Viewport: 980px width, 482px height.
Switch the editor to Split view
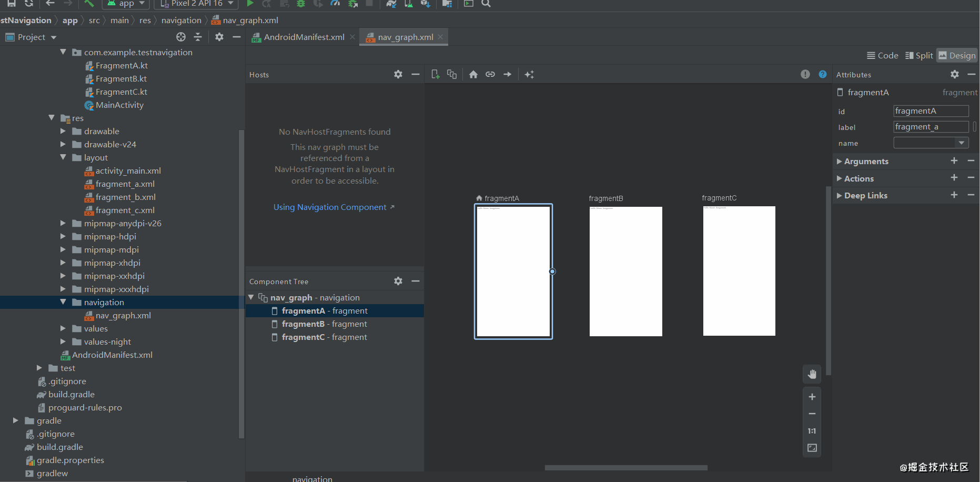point(919,55)
